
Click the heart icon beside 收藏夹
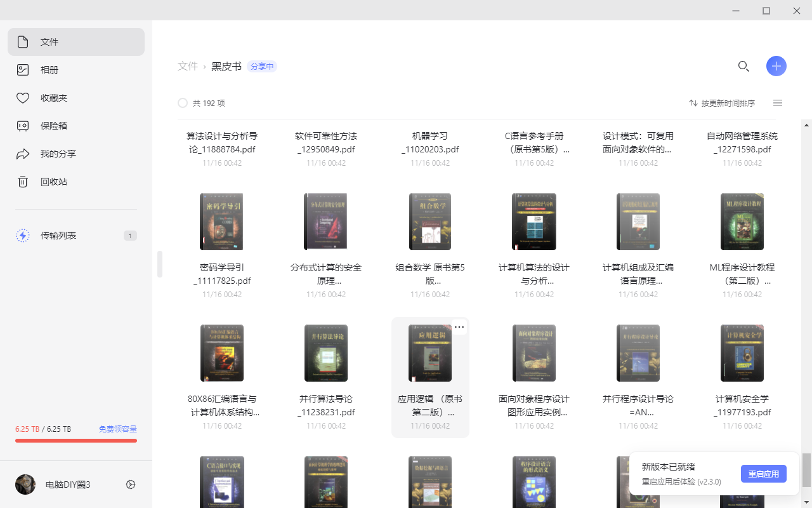tap(23, 98)
